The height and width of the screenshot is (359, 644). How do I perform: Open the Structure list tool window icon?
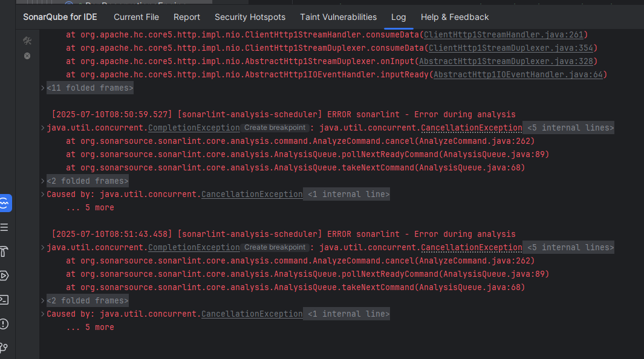[x=5, y=227]
